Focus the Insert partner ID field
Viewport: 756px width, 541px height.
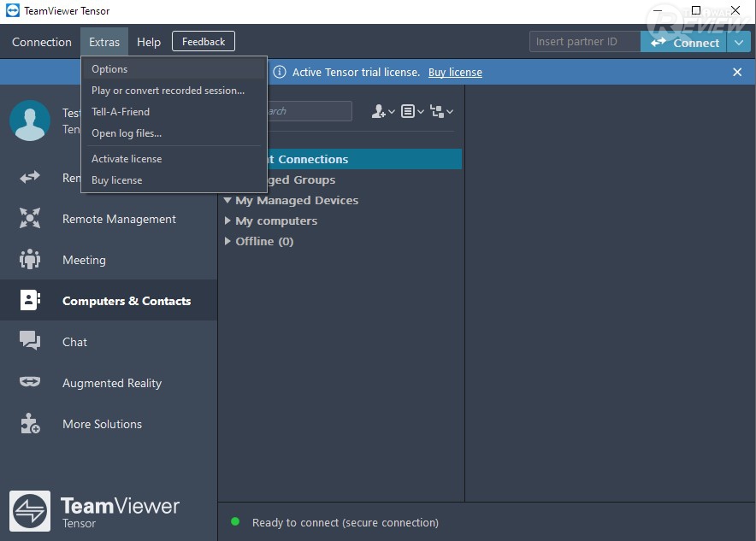585,41
